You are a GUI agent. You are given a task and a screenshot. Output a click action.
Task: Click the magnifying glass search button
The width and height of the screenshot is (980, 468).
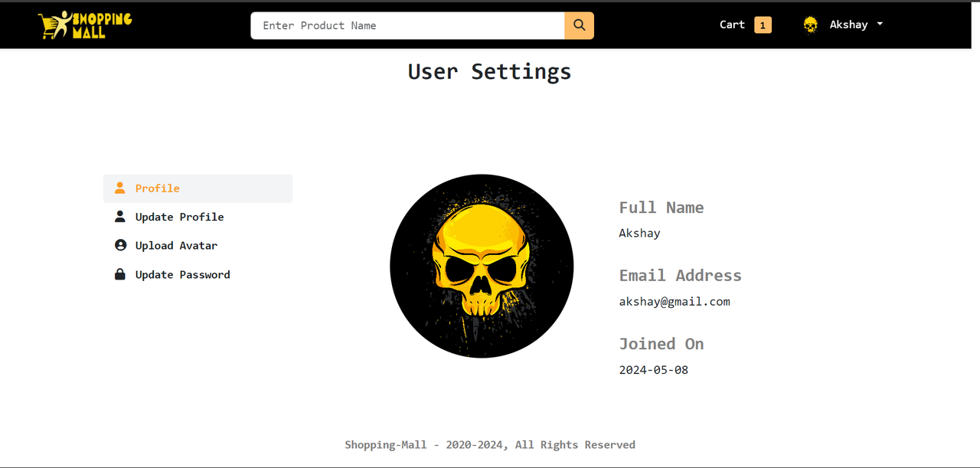[580, 25]
